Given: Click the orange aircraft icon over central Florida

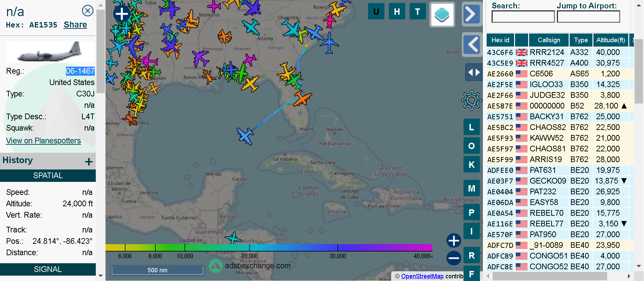Looking at the screenshot, I should coord(302,98).
